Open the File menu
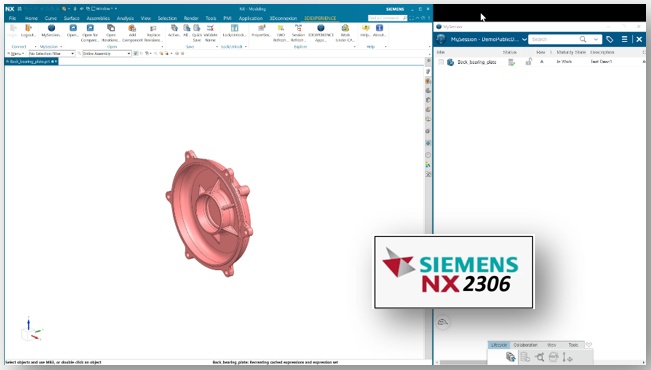 coord(12,18)
